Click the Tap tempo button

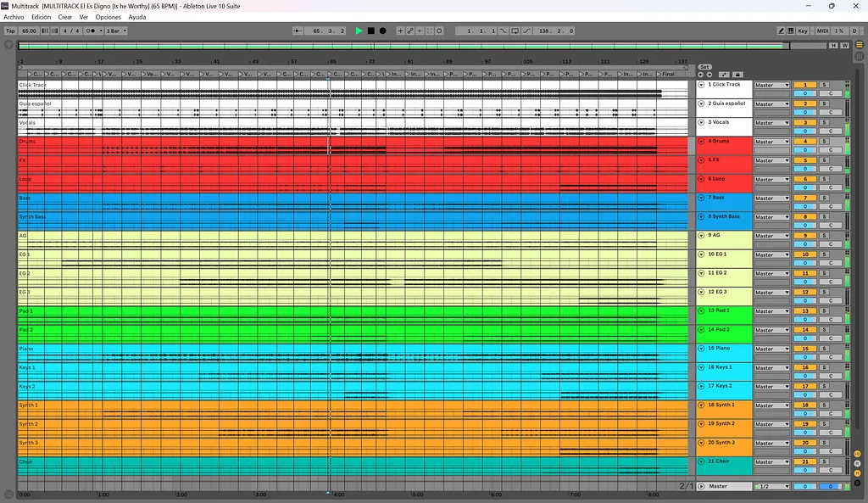(x=10, y=31)
